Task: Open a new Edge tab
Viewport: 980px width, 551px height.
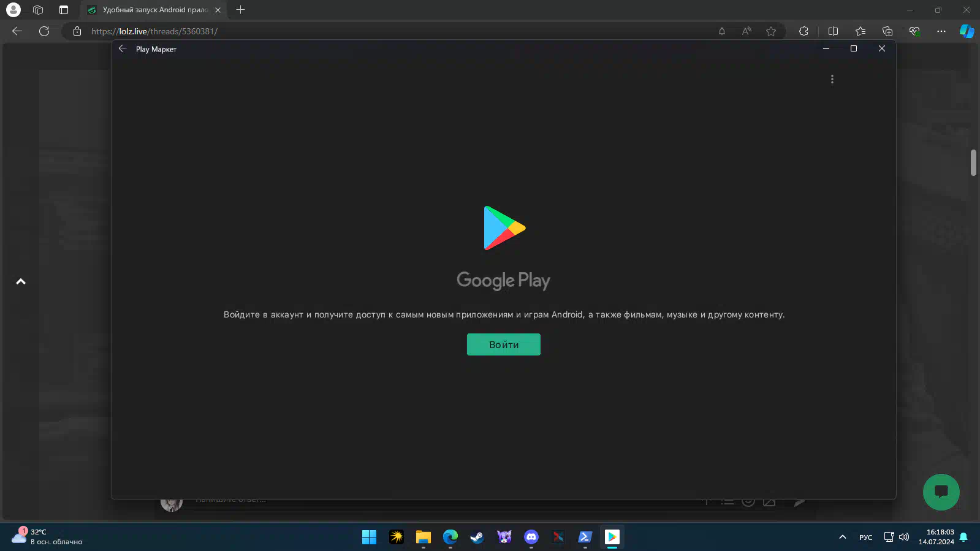Action: 240,10
